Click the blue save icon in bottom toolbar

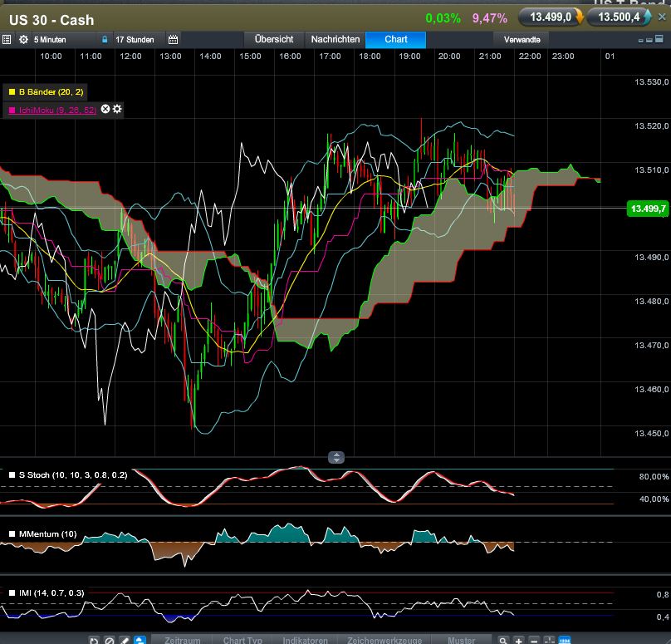140,640
